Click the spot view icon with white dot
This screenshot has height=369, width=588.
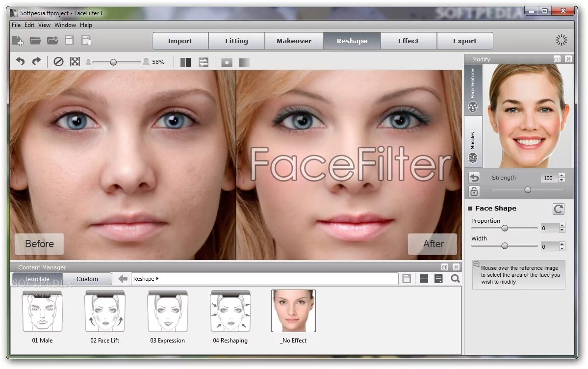[227, 62]
